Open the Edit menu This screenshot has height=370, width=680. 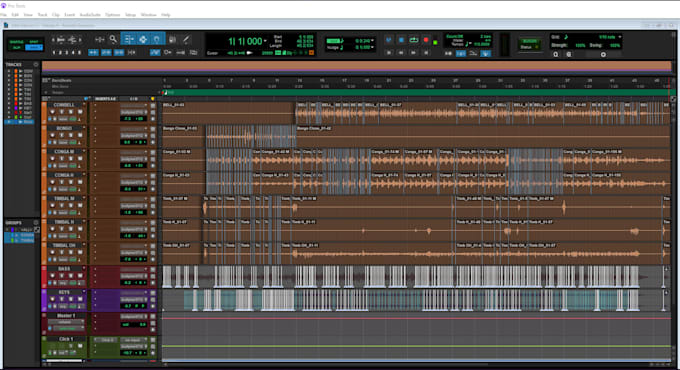pos(15,15)
